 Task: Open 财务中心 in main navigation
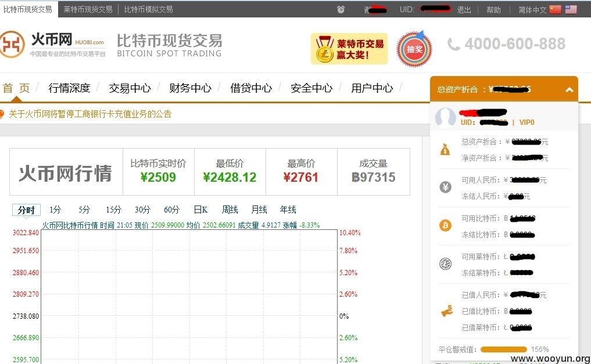191,88
